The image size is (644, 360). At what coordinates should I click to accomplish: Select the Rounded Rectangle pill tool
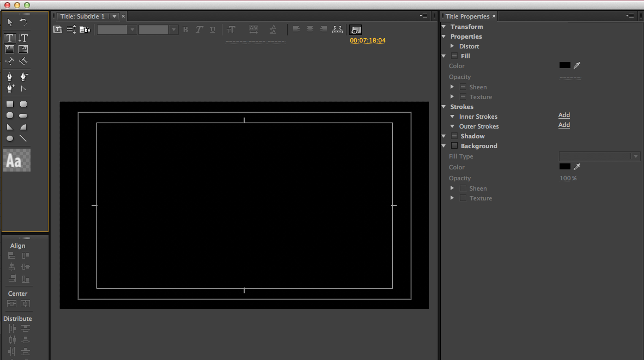[x=23, y=116]
